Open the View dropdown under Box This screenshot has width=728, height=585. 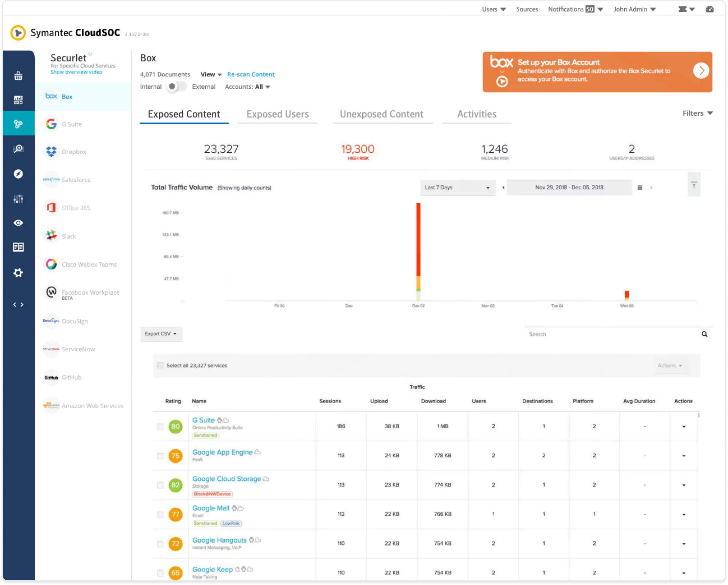click(x=211, y=74)
